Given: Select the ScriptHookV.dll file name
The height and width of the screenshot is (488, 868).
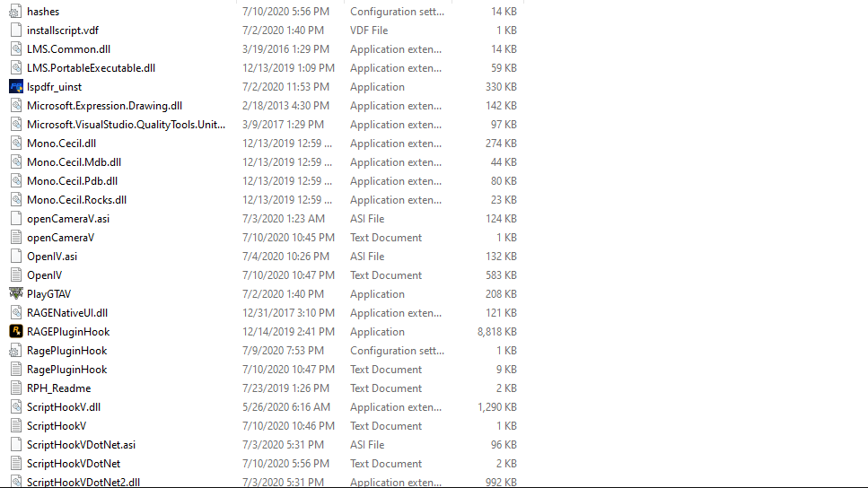Looking at the screenshot, I should click(x=64, y=406).
